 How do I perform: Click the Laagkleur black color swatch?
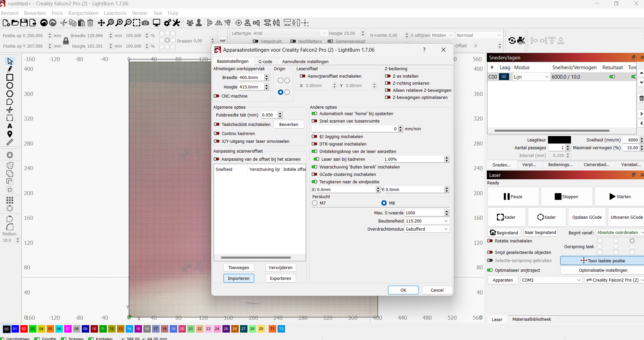tap(559, 140)
